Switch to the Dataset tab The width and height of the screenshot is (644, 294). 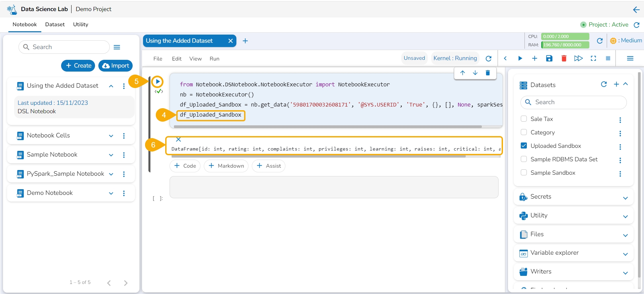pos(55,25)
